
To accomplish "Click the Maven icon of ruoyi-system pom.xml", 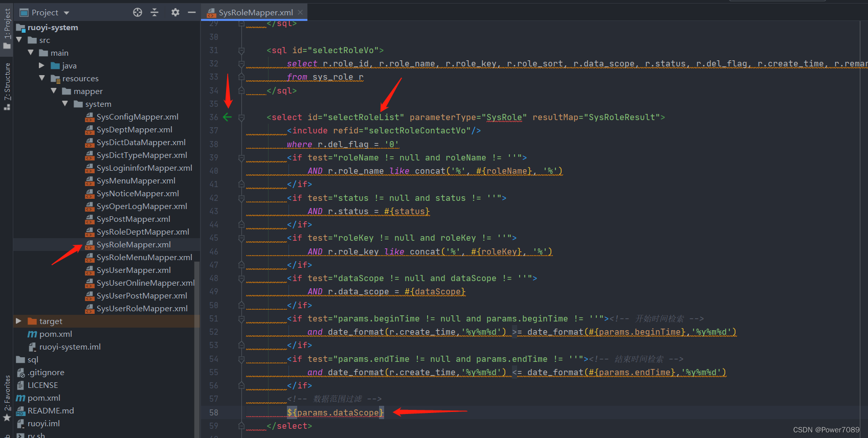I will (x=32, y=334).
